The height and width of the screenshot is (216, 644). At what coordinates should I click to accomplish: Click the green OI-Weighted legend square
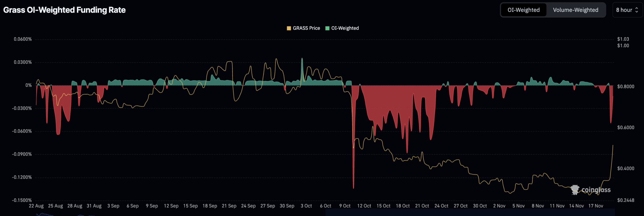pos(327,28)
